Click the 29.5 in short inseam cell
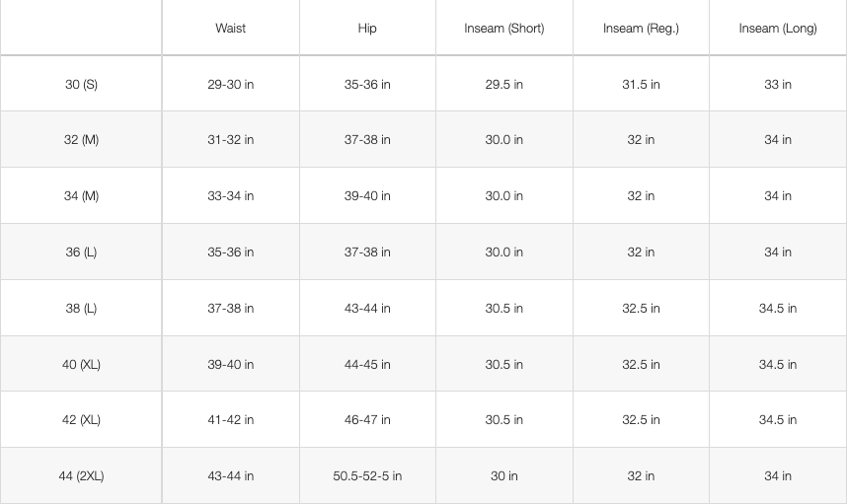 click(x=503, y=85)
